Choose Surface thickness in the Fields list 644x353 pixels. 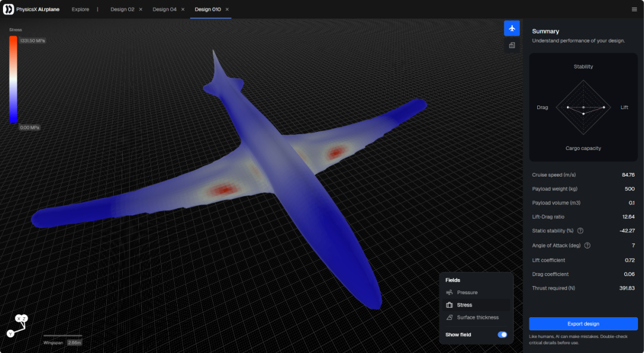(476, 317)
